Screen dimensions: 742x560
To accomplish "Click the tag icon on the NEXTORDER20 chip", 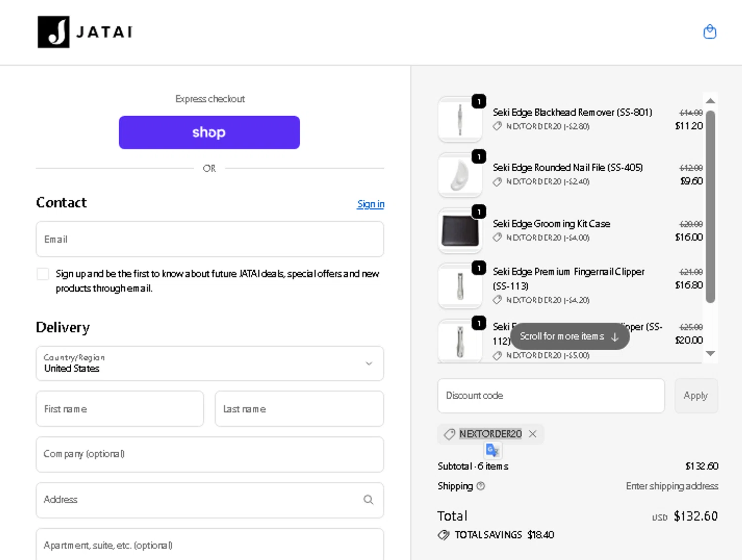I will click(449, 434).
